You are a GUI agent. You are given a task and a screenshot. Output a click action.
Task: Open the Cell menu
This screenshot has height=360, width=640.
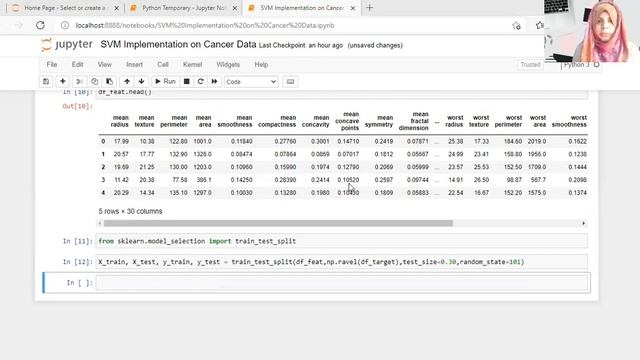(x=163, y=64)
